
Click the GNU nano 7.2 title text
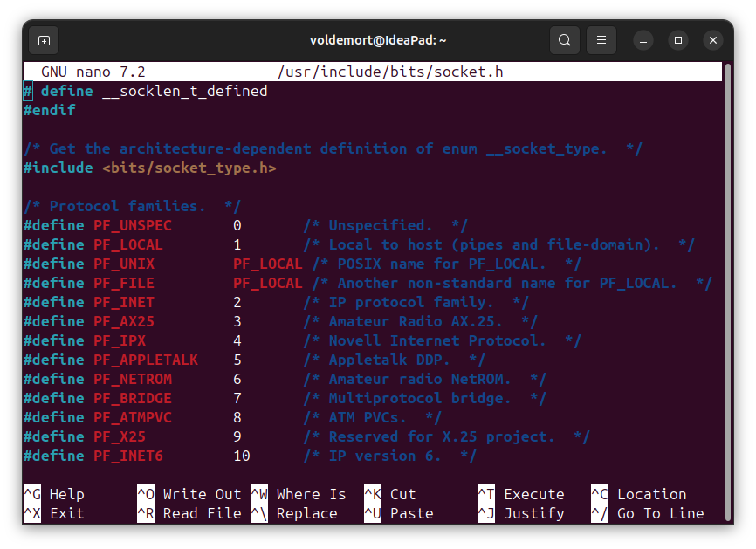(93, 72)
